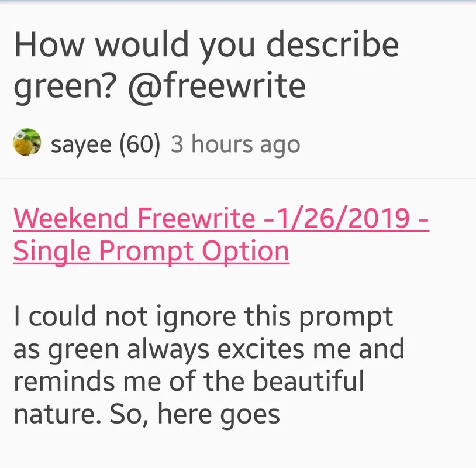Click the word 'beautiful' in the post body

308,381
